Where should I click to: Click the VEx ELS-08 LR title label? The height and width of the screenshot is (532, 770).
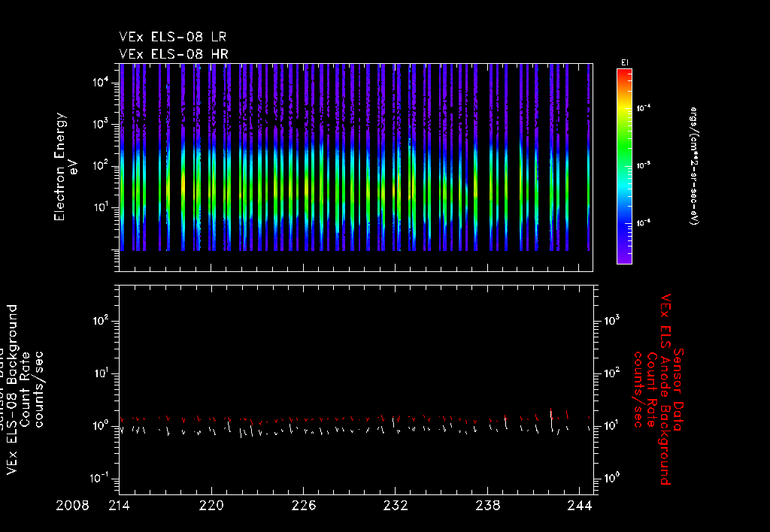[x=173, y=37]
